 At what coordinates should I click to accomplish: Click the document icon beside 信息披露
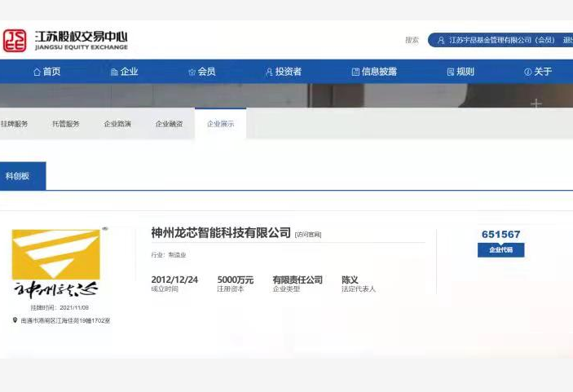(x=355, y=72)
